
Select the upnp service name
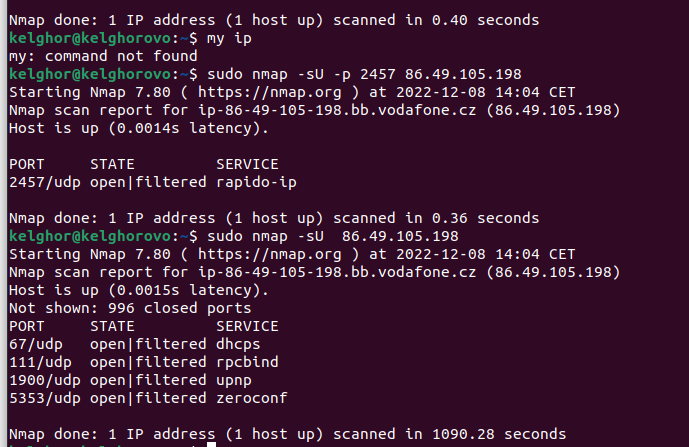pos(234,380)
